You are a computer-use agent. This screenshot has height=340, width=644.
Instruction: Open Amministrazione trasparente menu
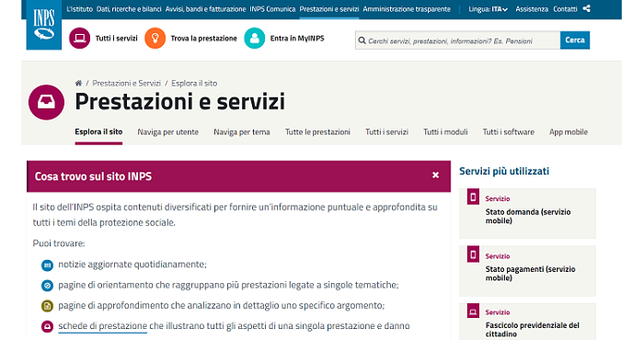(x=407, y=9)
